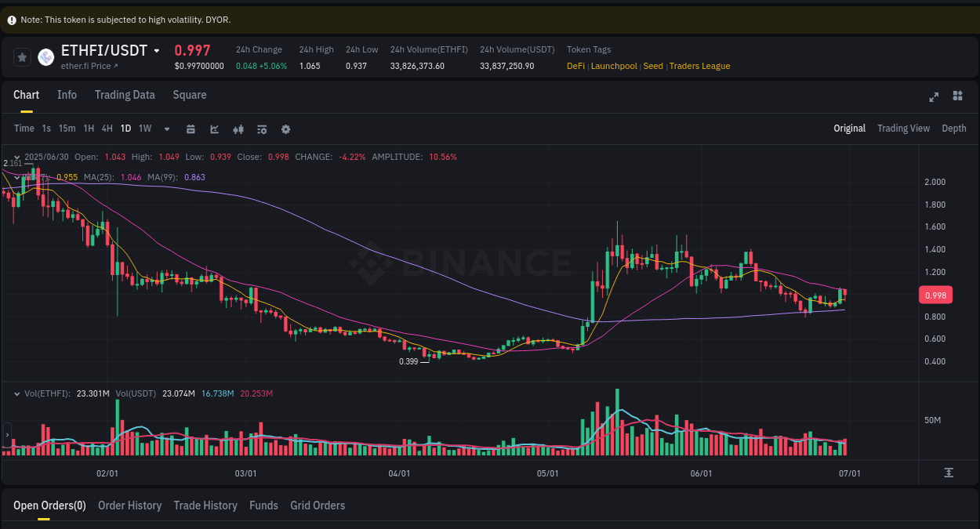Select the candlestick display icon
Screen dimensions: 980x529
(x=238, y=129)
